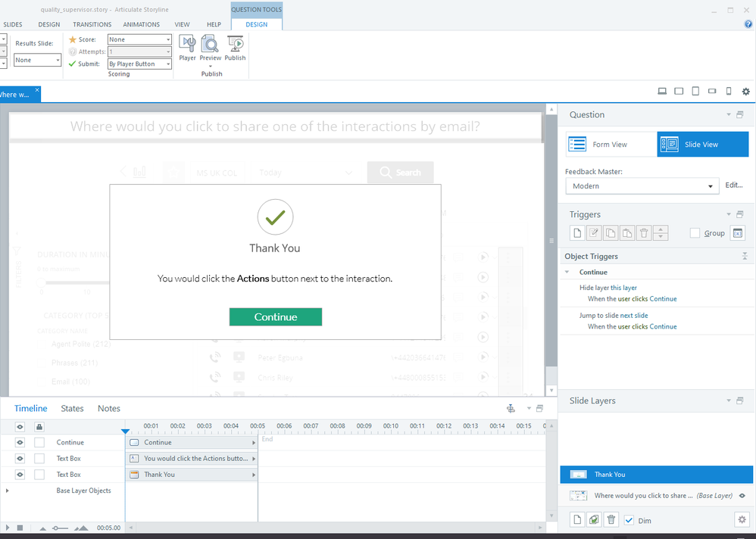
Task: Click the Slide View button
Action: pos(702,145)
